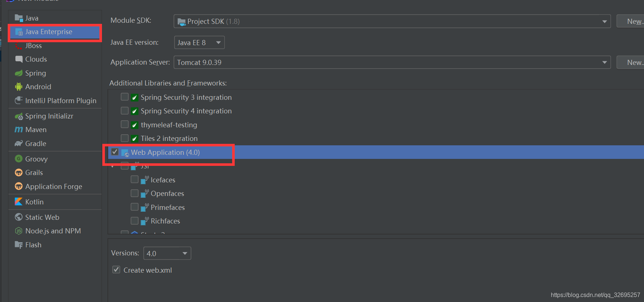Click the Groovy green circle icon

click(x=19, y=159)
